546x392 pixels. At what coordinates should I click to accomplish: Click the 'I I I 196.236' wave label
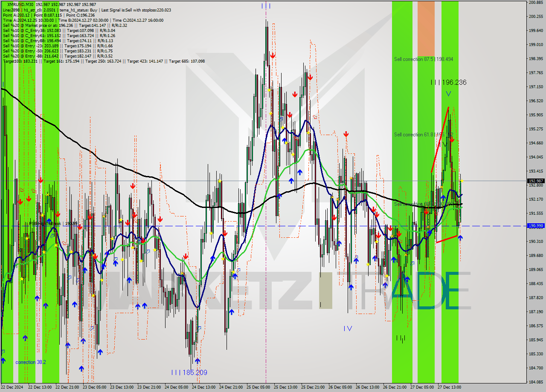tap(448, 82)
